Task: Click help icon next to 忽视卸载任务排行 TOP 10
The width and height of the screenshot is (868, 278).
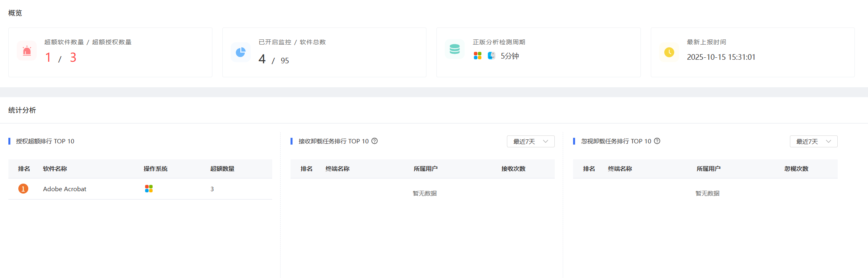Action: 657,141
